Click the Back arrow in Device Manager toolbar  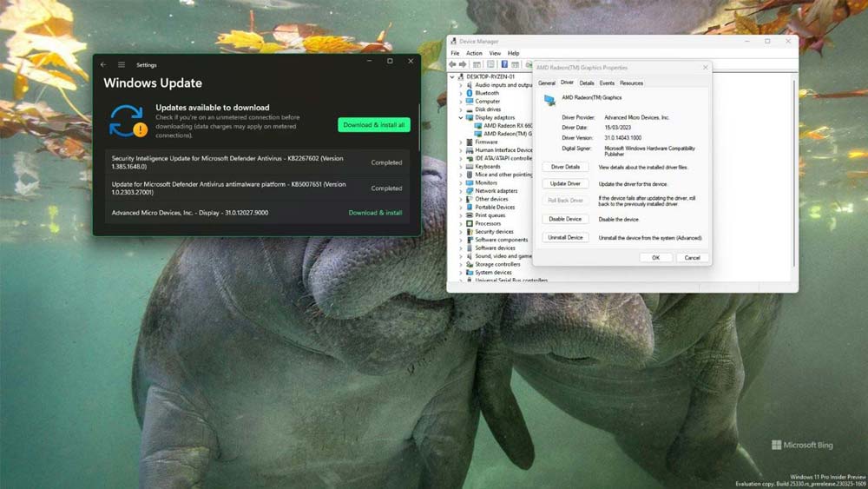(x=453, y=64)
